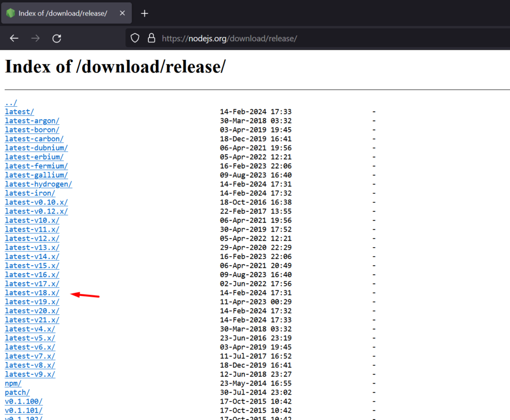Open the latest-v19.x/ link
The width and height of the screenshot is (510, 420).
click(x=32, y=302)
